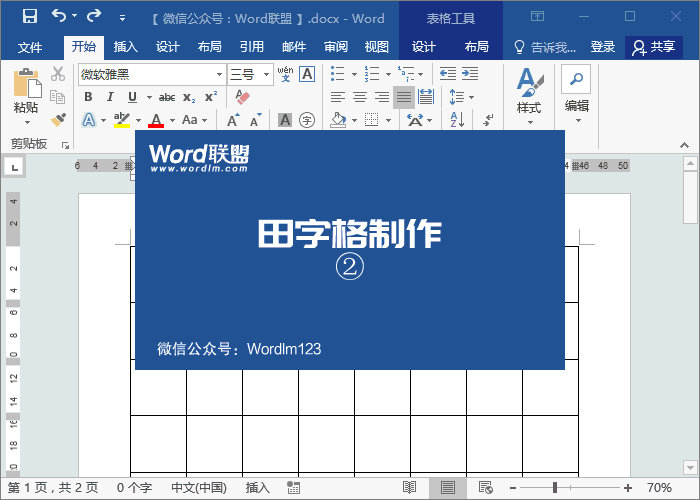Viewport: 700px width, 500px height.
Task: Apply character border icon
Action: point(307,74)
